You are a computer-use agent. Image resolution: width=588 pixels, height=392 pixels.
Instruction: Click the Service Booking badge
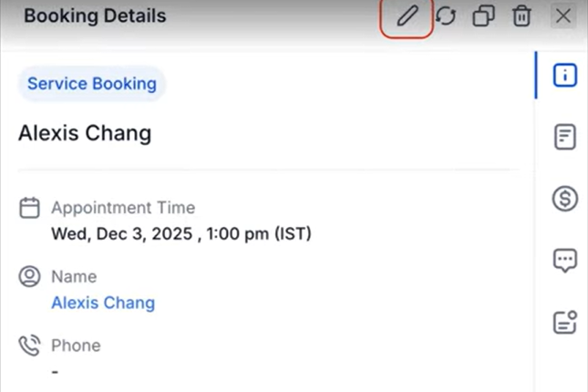[x=91, y=85]
